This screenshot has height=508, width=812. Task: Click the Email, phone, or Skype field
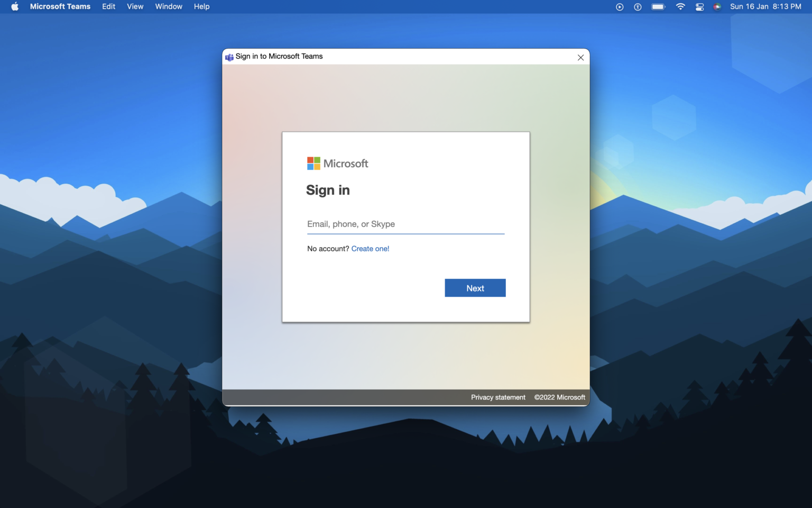[x=405, y=224]
